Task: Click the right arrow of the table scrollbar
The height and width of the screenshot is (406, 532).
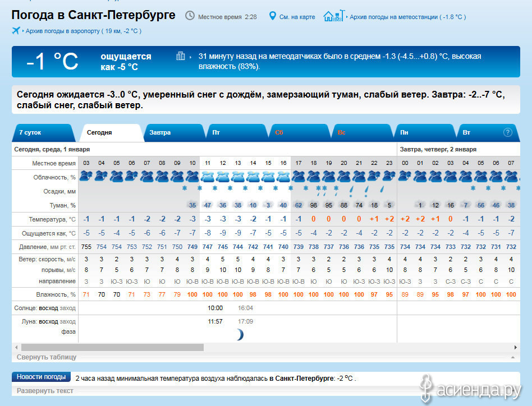Action: coord(515,347)
